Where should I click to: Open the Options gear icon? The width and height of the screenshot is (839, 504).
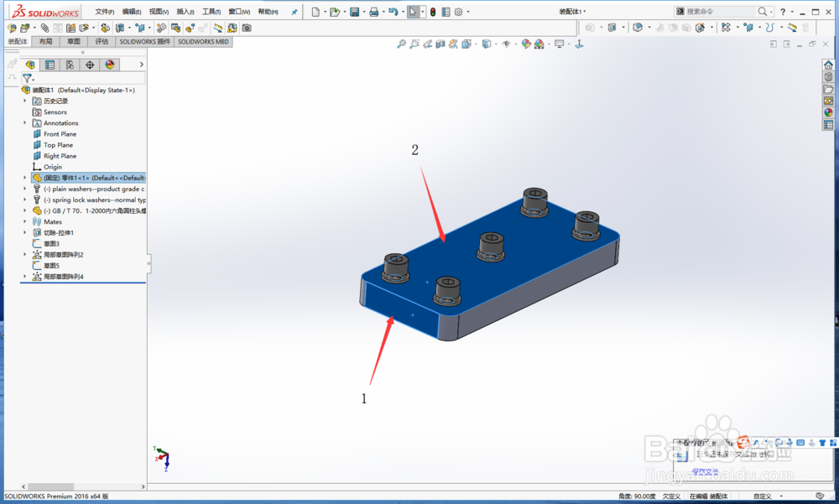coord(458,12)
